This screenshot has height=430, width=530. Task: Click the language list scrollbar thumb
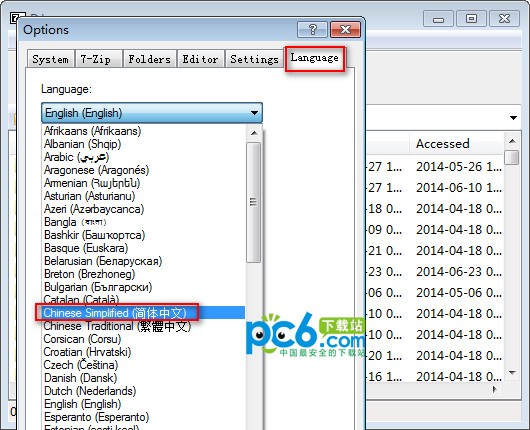tap(254, 202)
